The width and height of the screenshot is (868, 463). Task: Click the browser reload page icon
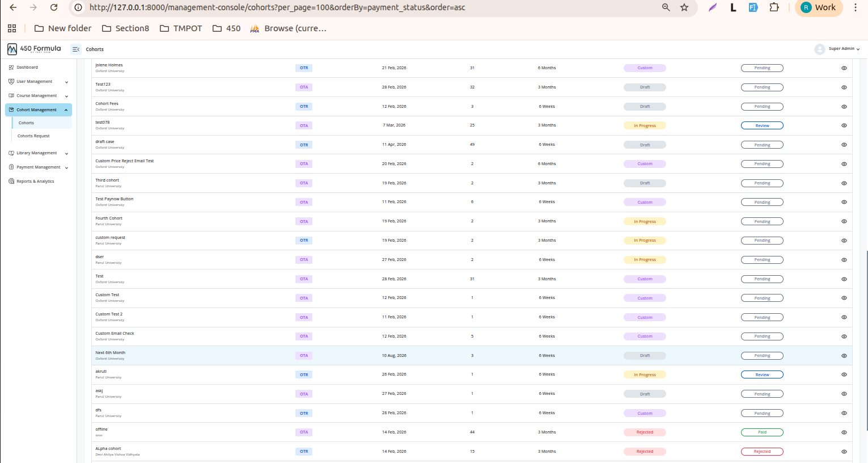pyautogui.click(x=54, y=7)
